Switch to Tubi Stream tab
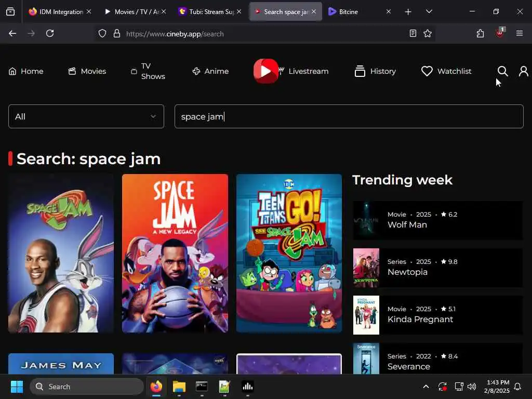Image resolution: width=532 pixels, height=399 pixels. (x=210, y=11)
